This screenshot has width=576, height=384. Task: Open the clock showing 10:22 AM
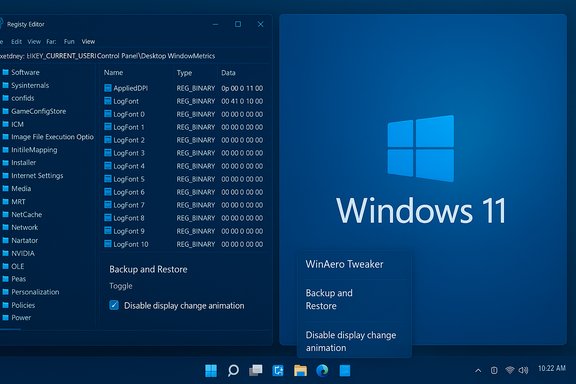coord(552,368)
